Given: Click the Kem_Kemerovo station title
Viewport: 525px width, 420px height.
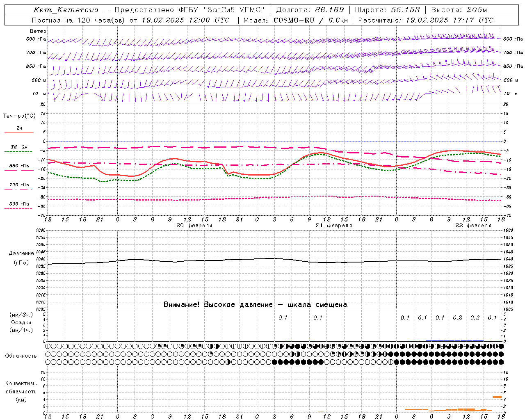Looking at the screenshot, I should pos(66,10).
